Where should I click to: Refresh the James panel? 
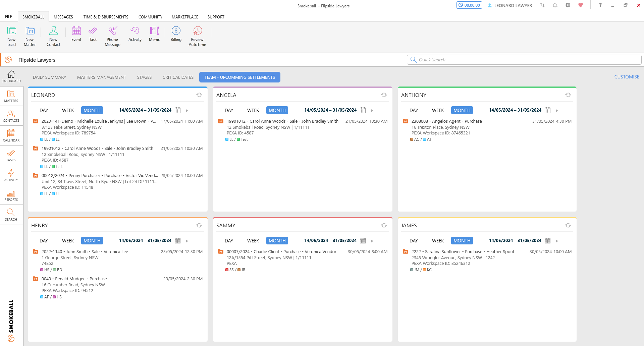coord(568,226)
